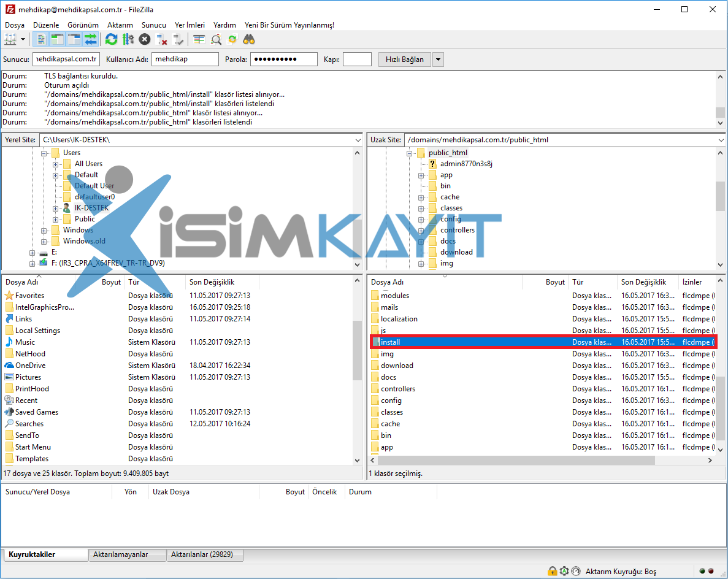This screenshot has height=579, width=728.
Task: Expand the All Users tree node
Action: point(55,164)
